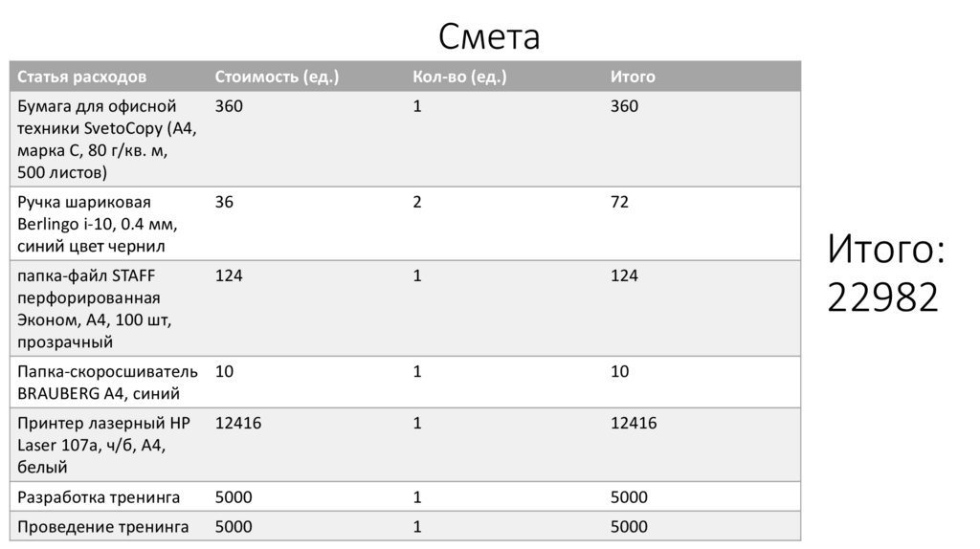Click the "Итого: 22982" grand total text
This screenshot has height=549, width=980.
click(x=885, y=273)
